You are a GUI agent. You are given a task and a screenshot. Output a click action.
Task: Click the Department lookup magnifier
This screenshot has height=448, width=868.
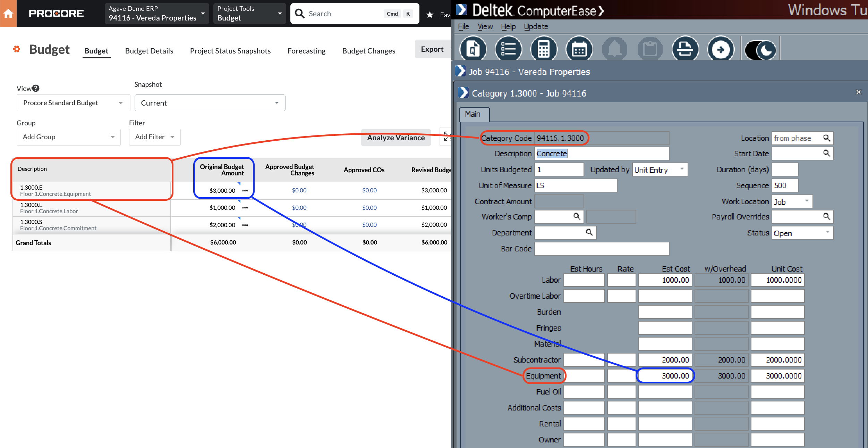[589, 232]
